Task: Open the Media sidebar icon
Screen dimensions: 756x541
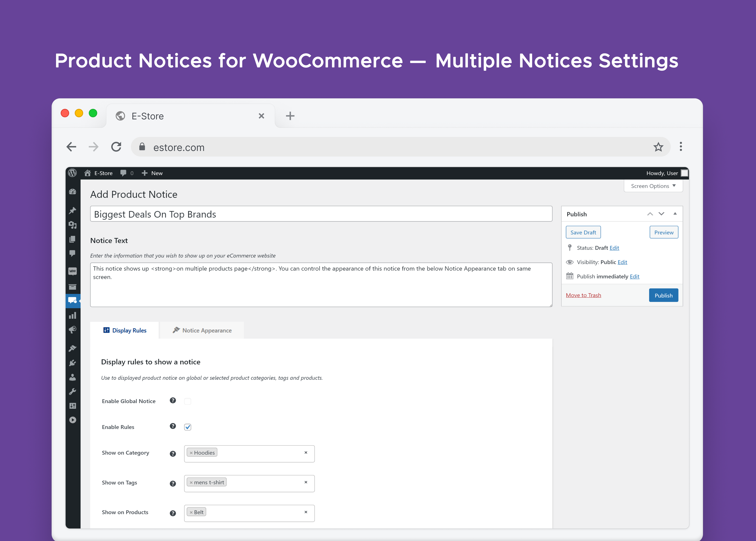Action: (x=73, y=225)
